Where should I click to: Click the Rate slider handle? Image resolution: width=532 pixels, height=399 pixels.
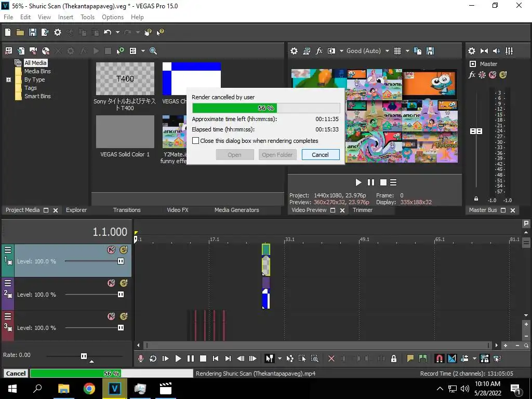(x=84, y=356)
